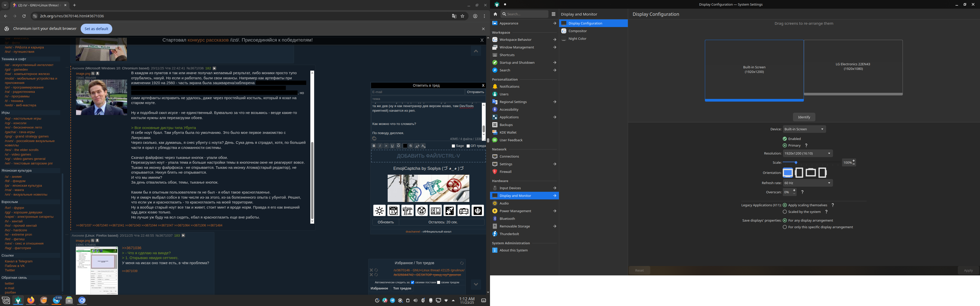980x306 pixels.
Task: Open the Compositor settings page
Action: click(578, 31)
